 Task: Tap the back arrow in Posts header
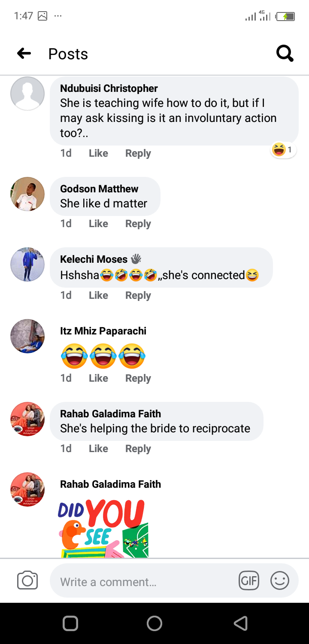[24, 54]
